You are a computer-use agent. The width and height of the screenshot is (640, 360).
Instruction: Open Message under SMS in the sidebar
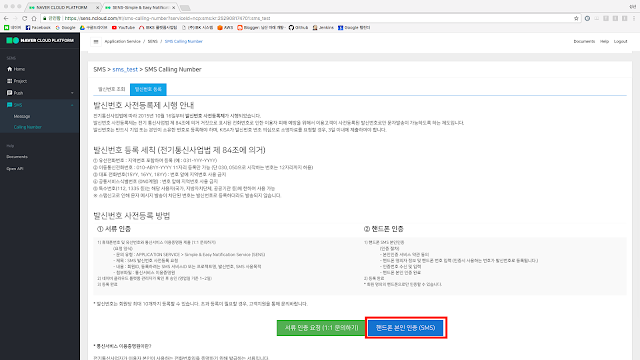point(22,116)
